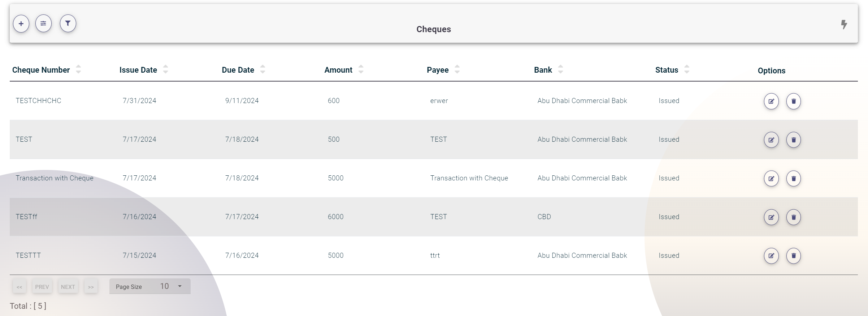This screenshot has width=868, height=316.
Task: Go to the PREV page
Action: [x=42, y=287]
